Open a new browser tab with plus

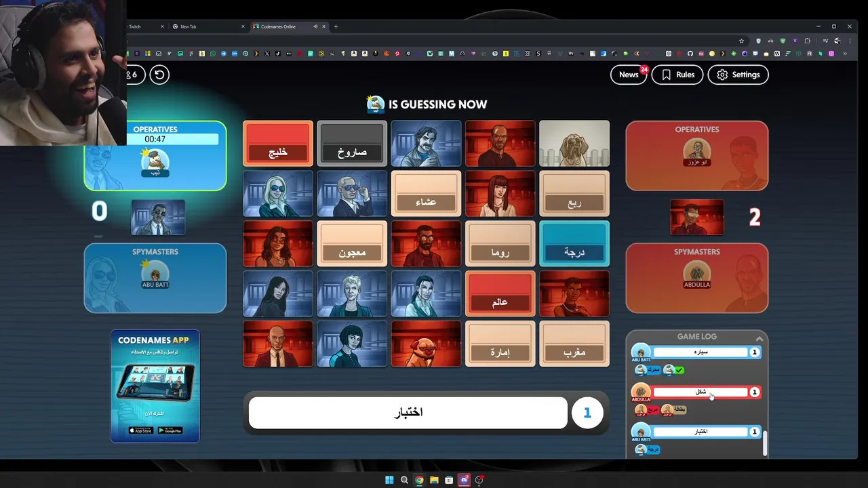coord(336,26)
